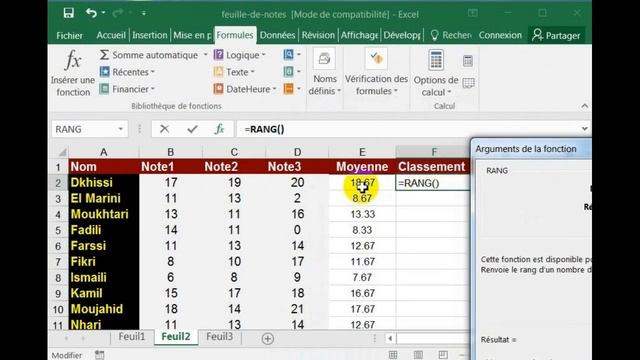Open the Recherche et référence functions icon
This screenshot has width=640, height=360.
coord(292,55)
